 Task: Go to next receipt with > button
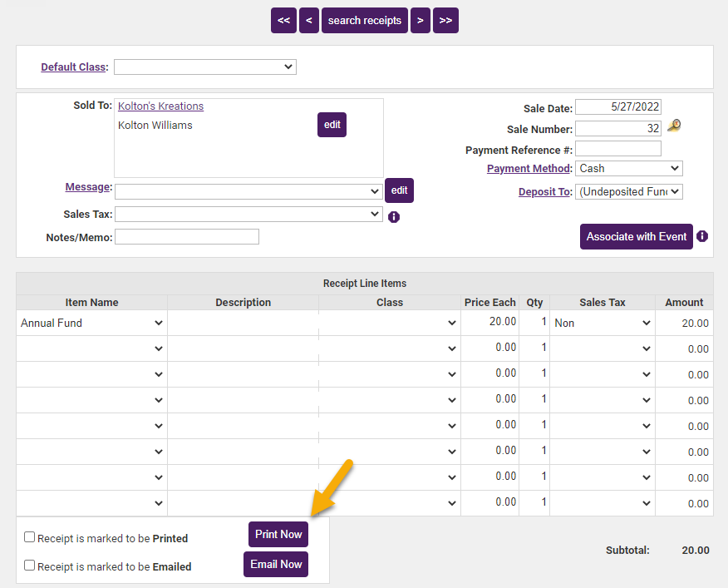[x=421, y=21]
